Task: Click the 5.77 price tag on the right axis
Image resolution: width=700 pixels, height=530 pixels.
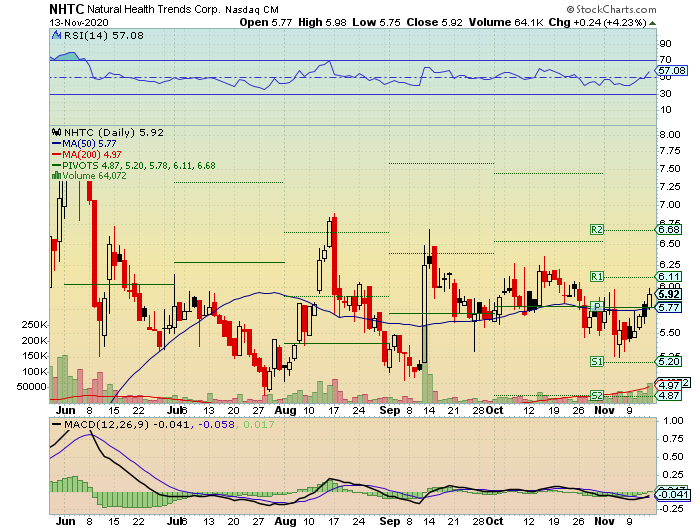Action: pyautogui.click(x=669, y=307)
